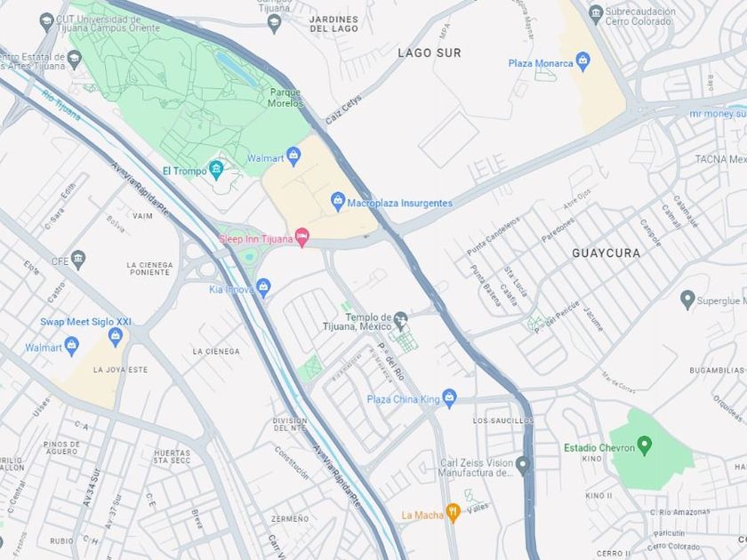Select the Kia Innova shopping marker
747x560 pixels.
263,288
